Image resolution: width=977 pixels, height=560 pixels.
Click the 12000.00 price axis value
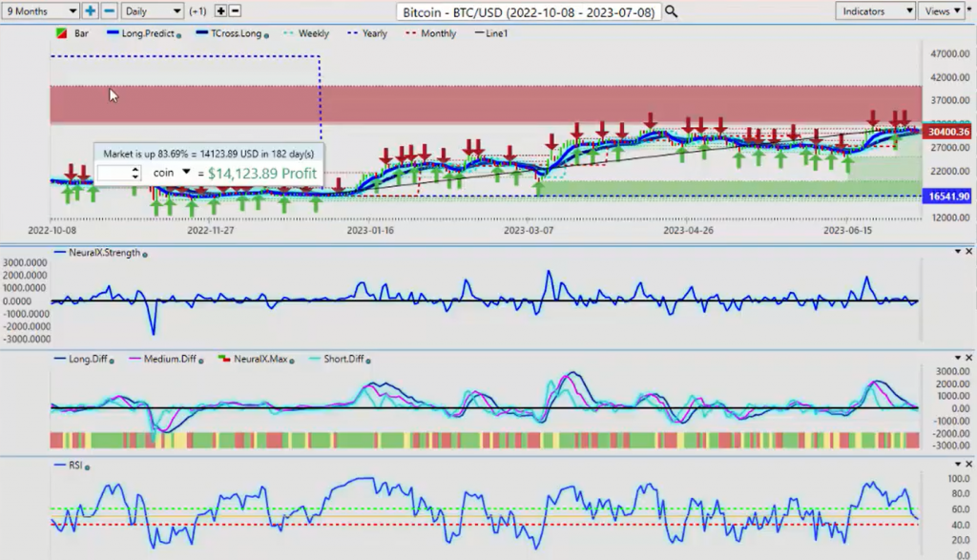pos(950,218)
